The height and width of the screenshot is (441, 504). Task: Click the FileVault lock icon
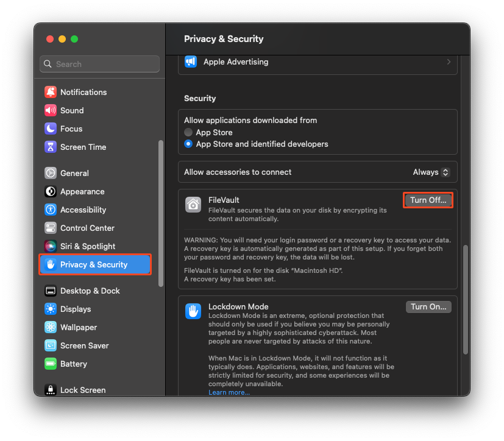point(193,205)
